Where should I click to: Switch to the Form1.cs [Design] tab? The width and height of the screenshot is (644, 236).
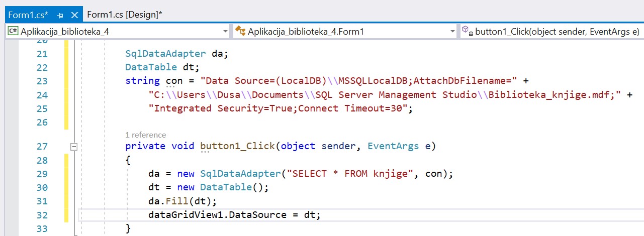[124, 15]
